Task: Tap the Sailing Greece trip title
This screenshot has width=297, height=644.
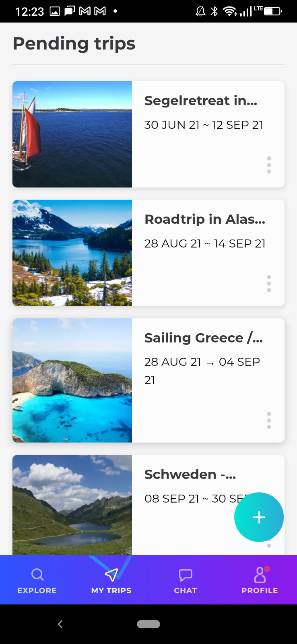Action: coord(204,338)
